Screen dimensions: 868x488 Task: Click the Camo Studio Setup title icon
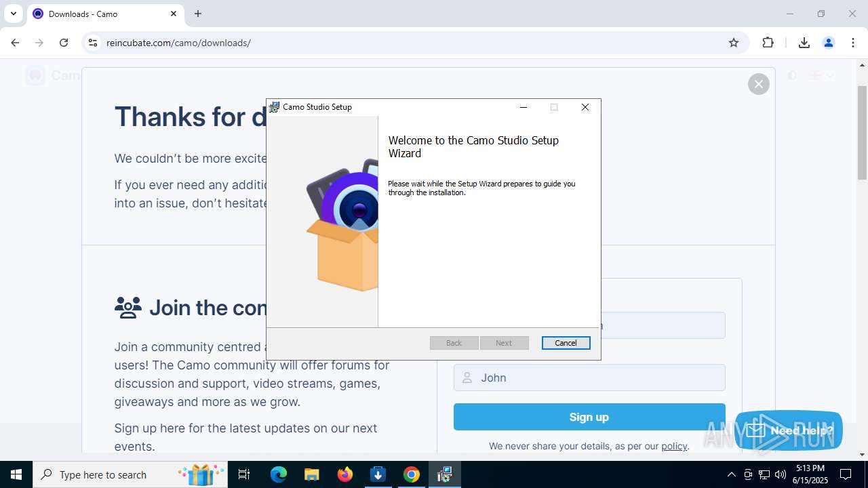[x=274, y=107]
